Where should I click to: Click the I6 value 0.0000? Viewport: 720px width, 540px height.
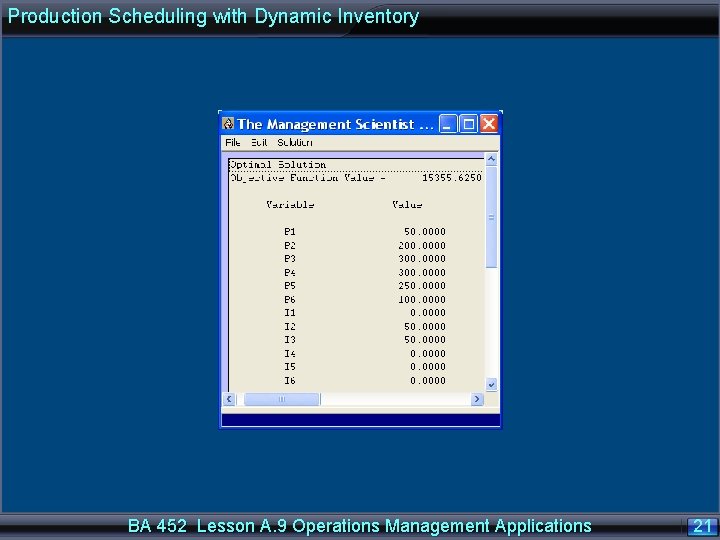coord(428,381)
